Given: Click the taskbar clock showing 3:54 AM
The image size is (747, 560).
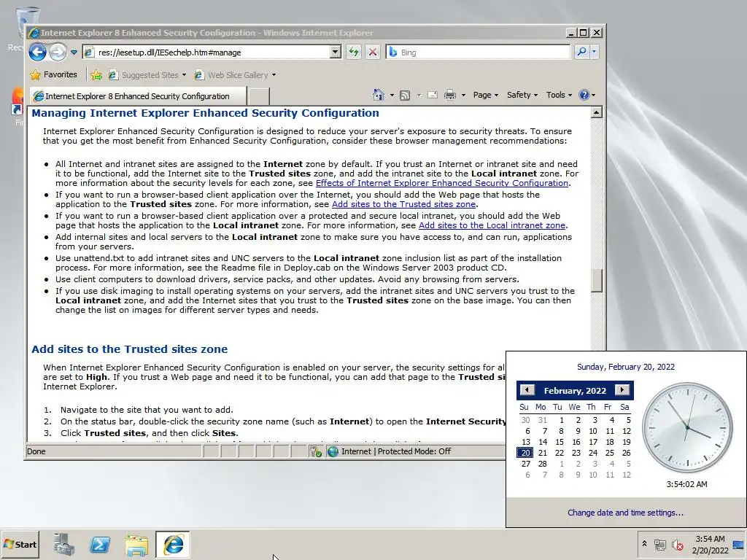Looking at the screenshot, I should (710, 545).
